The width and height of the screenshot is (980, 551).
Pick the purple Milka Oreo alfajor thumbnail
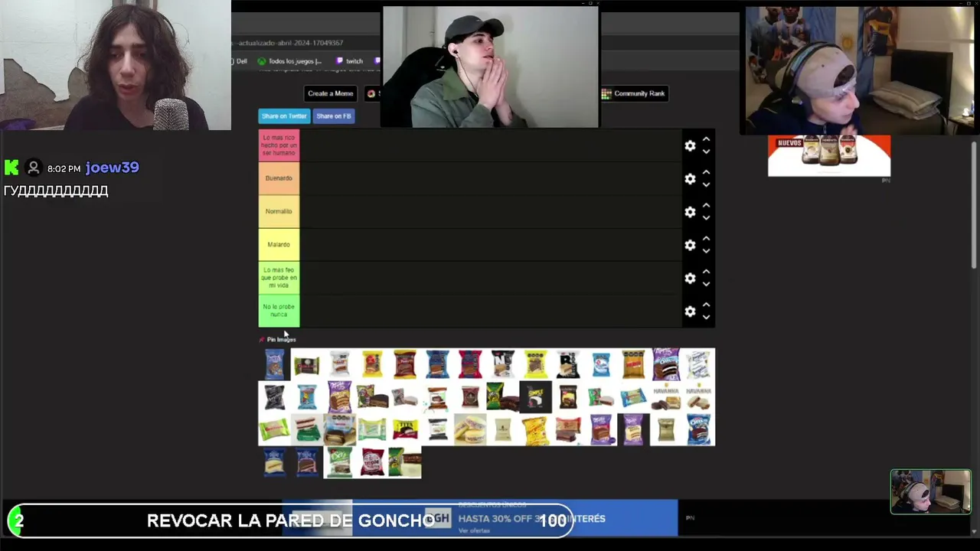tap(665, 364)
